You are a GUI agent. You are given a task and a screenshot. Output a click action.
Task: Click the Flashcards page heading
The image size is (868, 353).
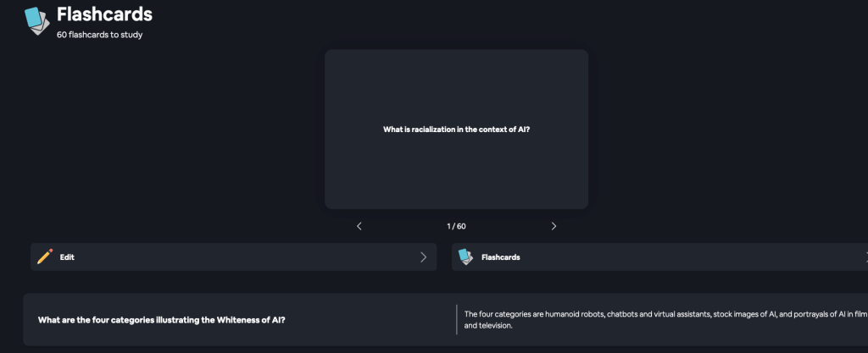point(104,14)
